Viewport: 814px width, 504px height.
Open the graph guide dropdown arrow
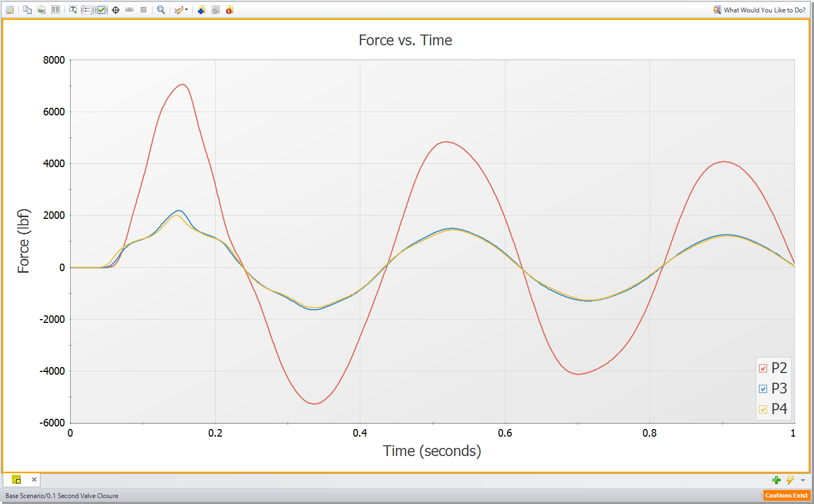(186, 9)
